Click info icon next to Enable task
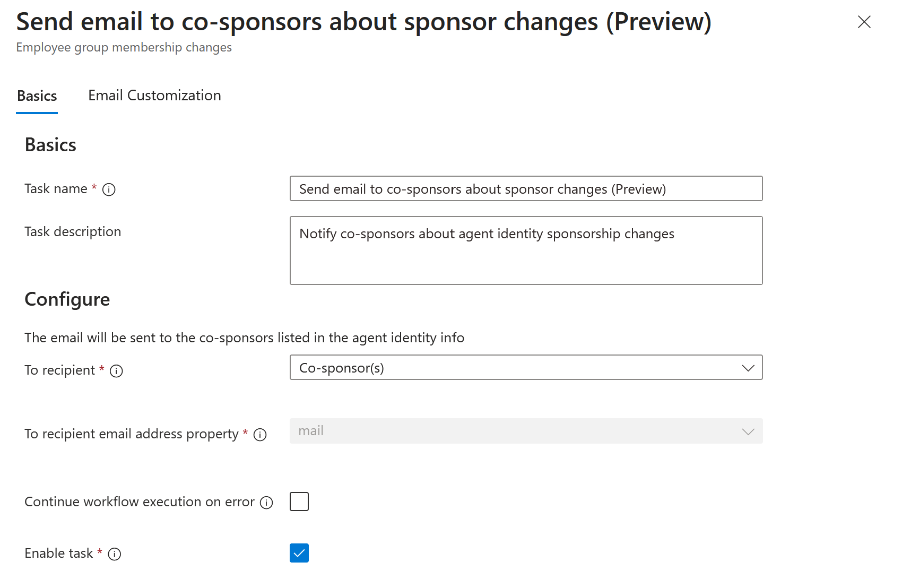902x588 pixels. tap(114, 554)
